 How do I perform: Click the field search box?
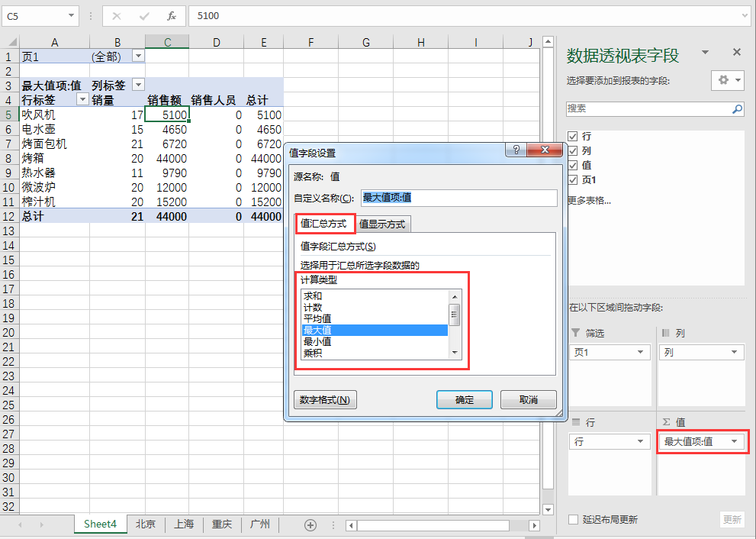pos(655,109)
